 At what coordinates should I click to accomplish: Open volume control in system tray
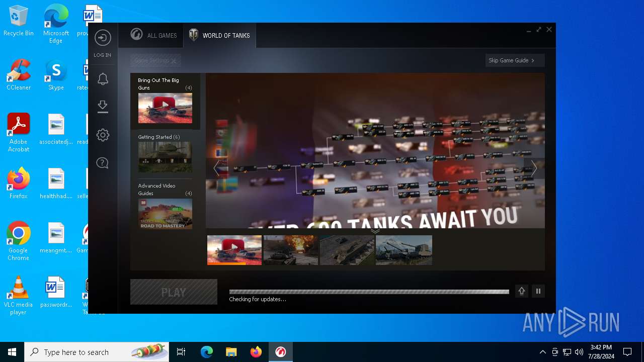[x=579, y=352]
